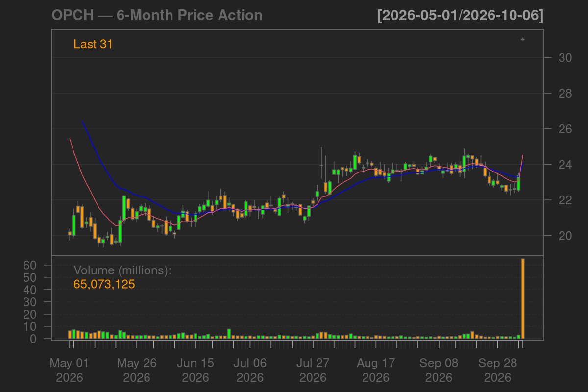This screenshot has height=392, width=588.
Task: Click the price axis label "20" on right
Action: click(x=565, y=236)
